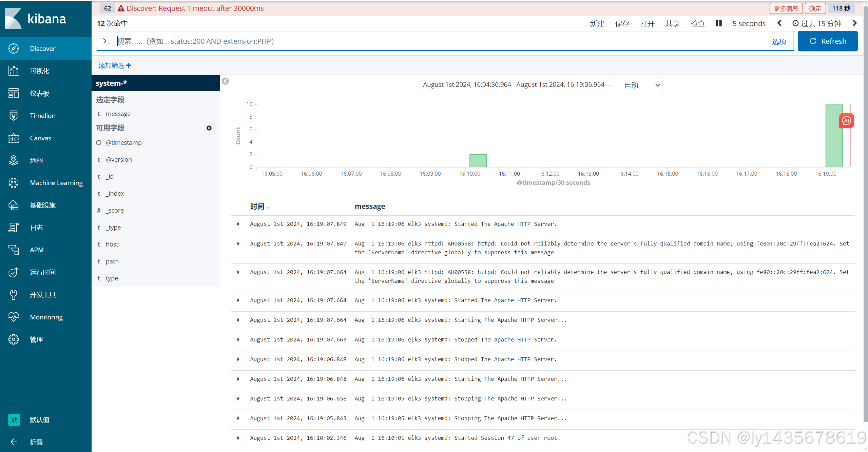Open the 新建 new search menu
This screenshot has height=452, width=868.
coord(597,23)
